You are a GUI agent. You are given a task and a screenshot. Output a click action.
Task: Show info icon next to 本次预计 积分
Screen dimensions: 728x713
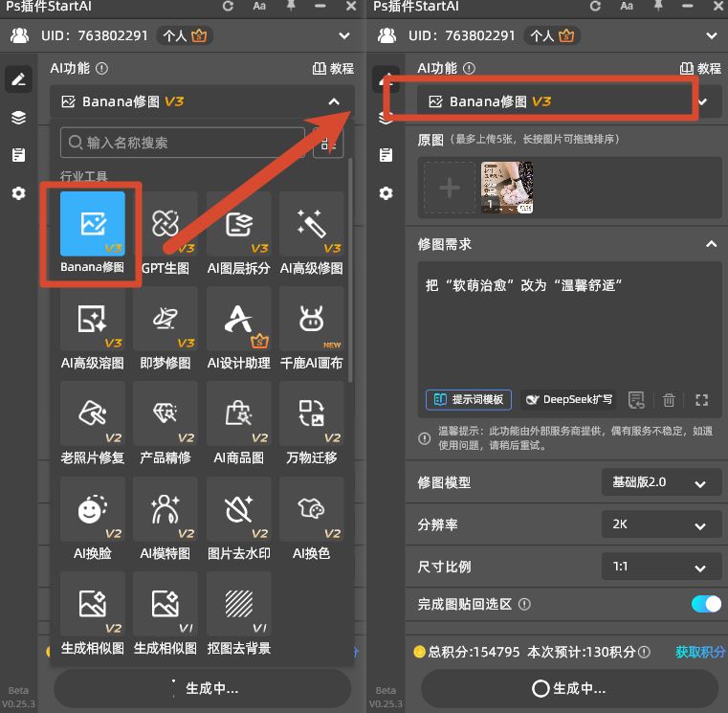point(644,652)
